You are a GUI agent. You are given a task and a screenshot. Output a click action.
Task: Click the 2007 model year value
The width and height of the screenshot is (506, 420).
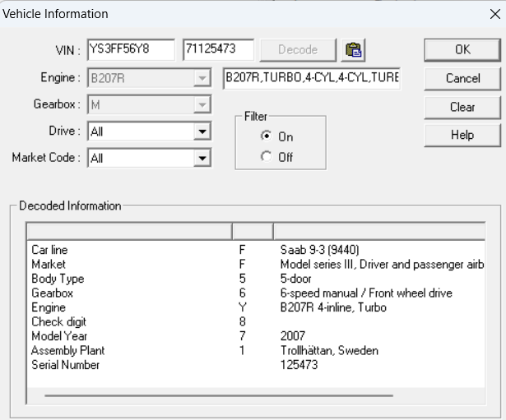293,336
